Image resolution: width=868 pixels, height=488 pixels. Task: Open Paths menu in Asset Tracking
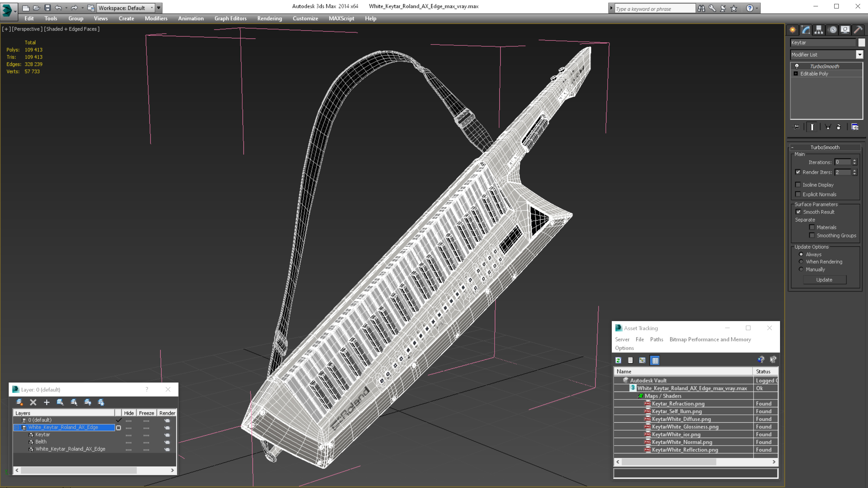656,339
